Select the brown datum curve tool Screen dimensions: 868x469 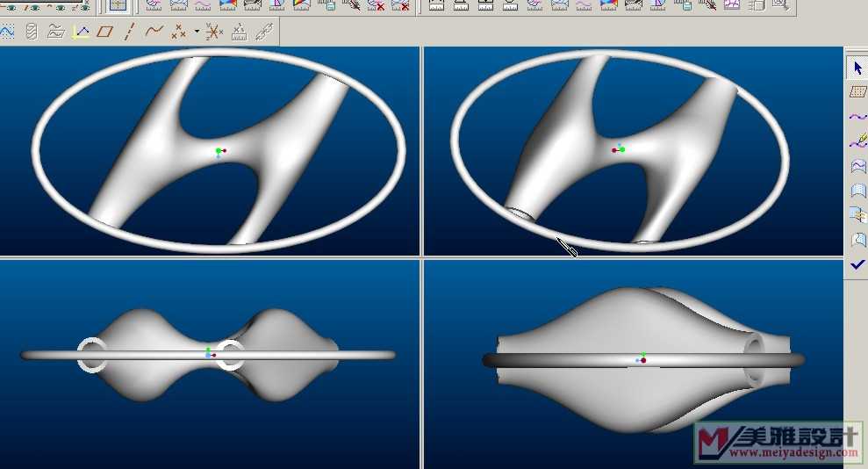click(154, 31)
